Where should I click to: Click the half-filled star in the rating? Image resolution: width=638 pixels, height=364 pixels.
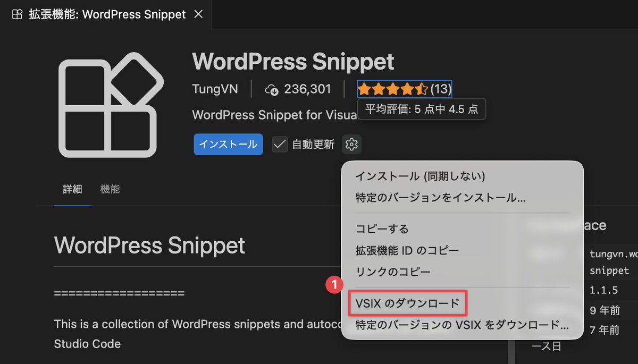tap(423, 89)
